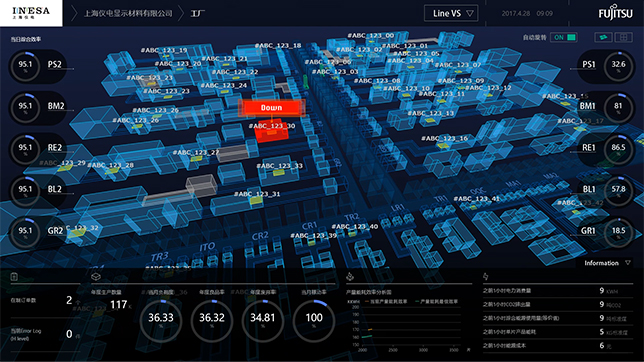Select the #ABC_123_33 machine label
The height and width of the screenshot is (362, 644).
point(279,166)
